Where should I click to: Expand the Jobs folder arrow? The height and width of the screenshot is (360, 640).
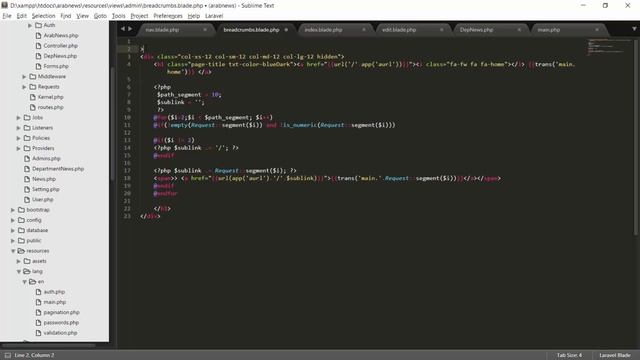point(18,118)
